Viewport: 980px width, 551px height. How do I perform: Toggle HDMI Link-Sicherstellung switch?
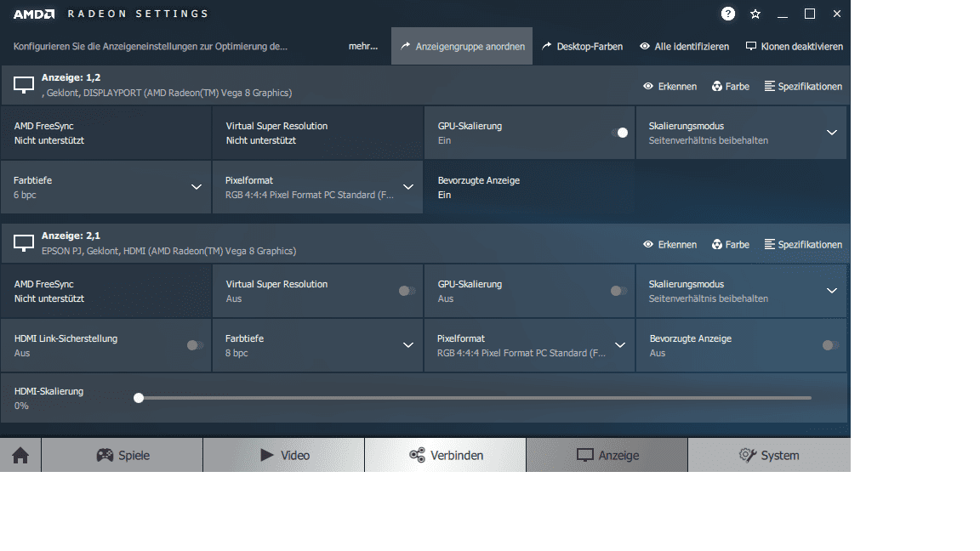(195, 345)
